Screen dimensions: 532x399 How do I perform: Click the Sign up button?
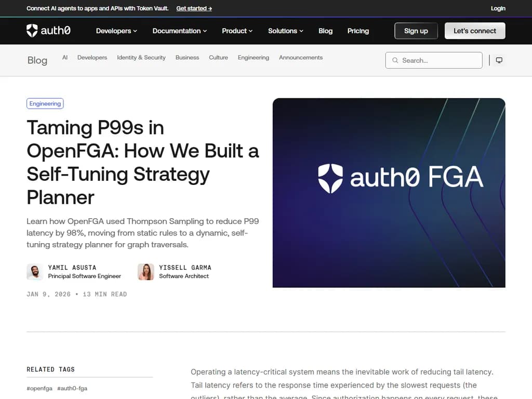click(x=416, y=31)
